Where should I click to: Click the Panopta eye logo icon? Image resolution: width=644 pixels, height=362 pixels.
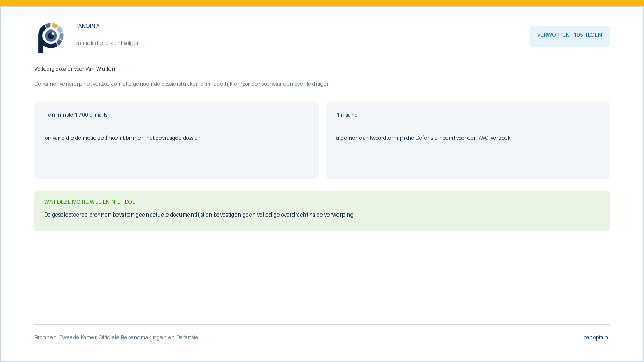tap(51, 38)
